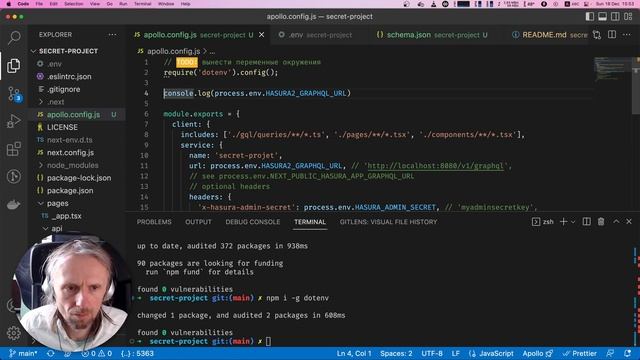Click Prettier status bar item
Viewport: 640px width, 360px height.
580,353
